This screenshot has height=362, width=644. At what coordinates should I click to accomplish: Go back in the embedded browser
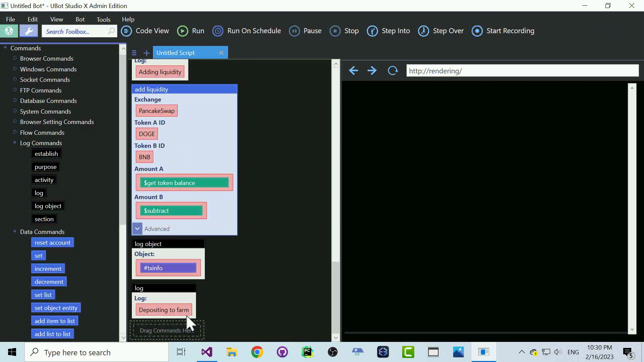[x=353, y=71]
